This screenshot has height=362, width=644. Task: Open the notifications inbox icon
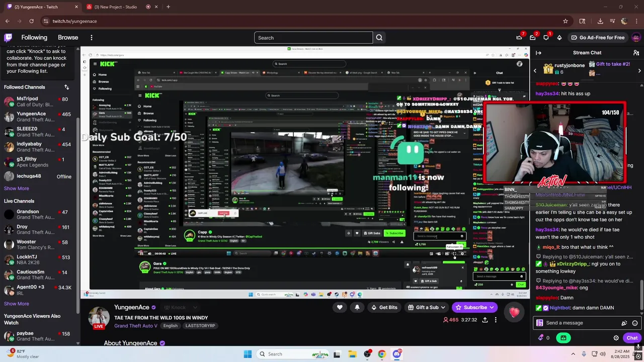(x=532, y=38)
